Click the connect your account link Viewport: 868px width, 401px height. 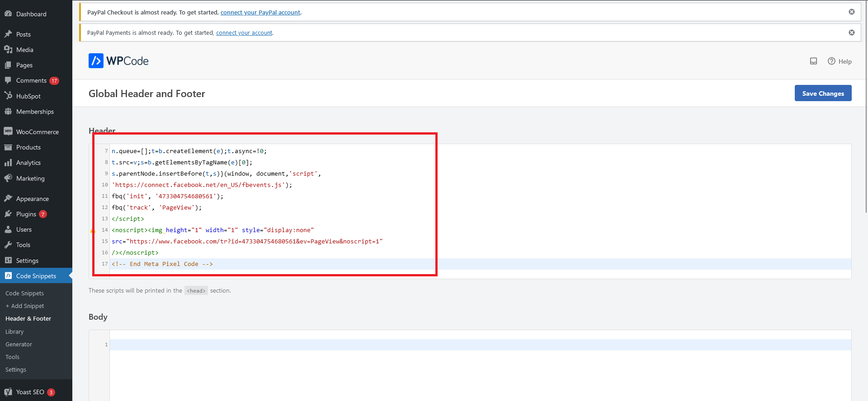click(x=244, y=33)
